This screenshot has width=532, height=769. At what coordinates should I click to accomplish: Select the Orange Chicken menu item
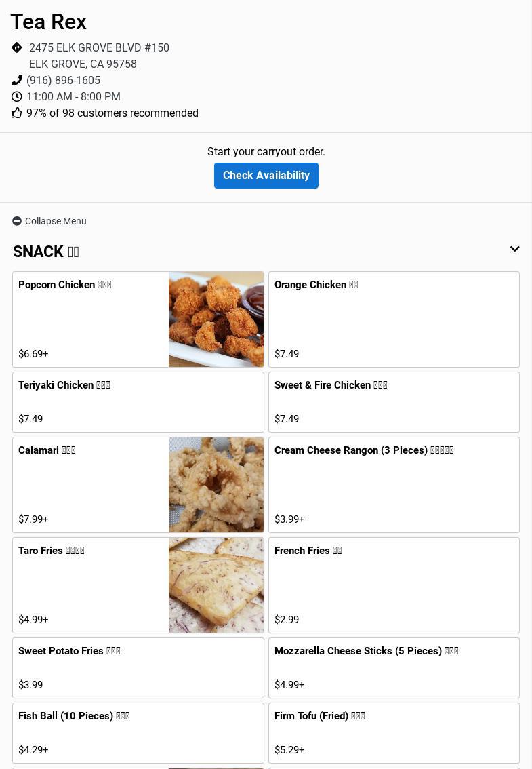pos(394,319)
